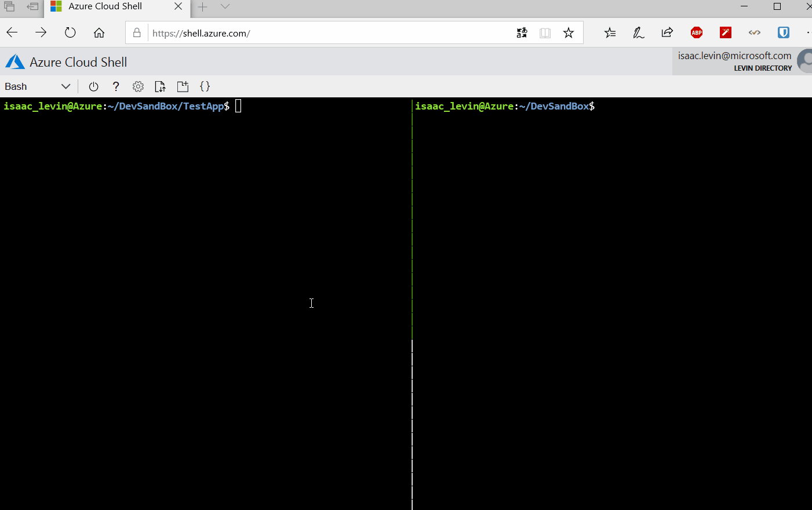812x510 pixels.
Task: Click the translate page icon
Action: (522, 32)
